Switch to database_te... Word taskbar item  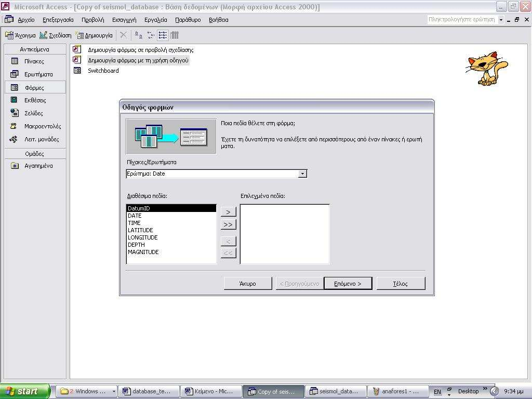pyautogui.click(x=149, y=391)
